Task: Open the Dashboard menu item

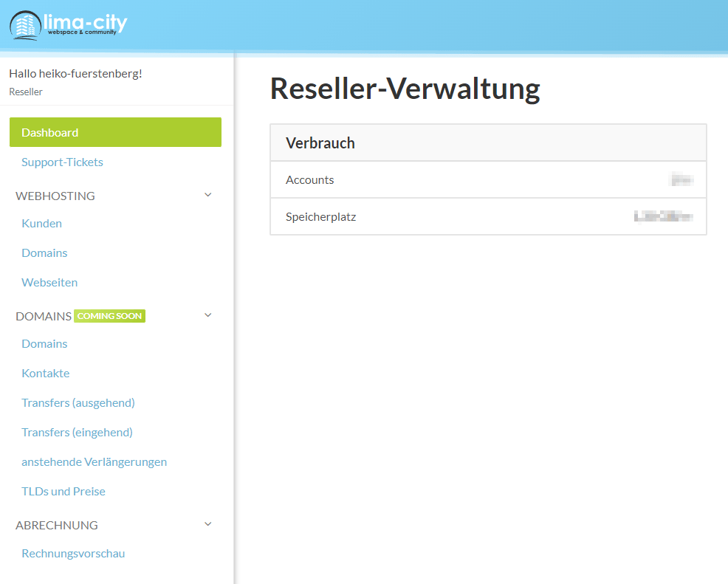Action: (115, 132)
